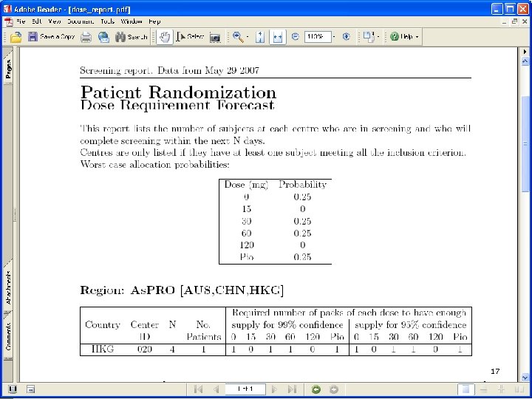Screen dimensions: 532x399
Task: Enable Facing page layout
Action: coord(501,389)
